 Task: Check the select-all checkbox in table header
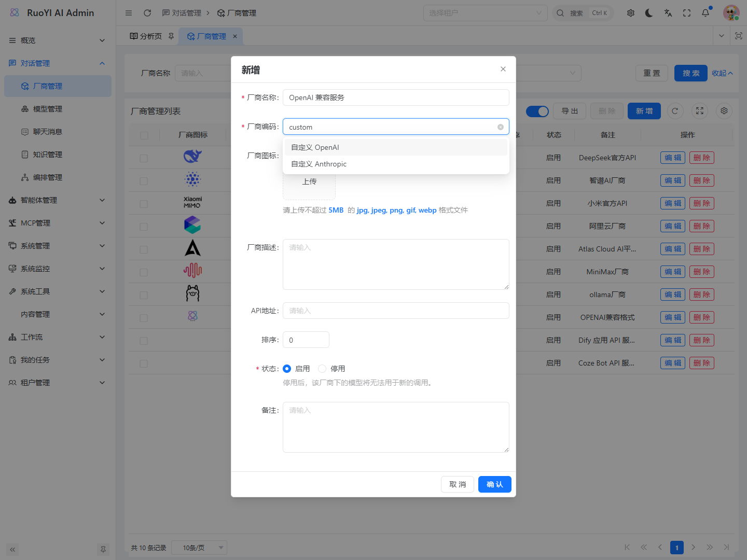click(x=144, y=135)
